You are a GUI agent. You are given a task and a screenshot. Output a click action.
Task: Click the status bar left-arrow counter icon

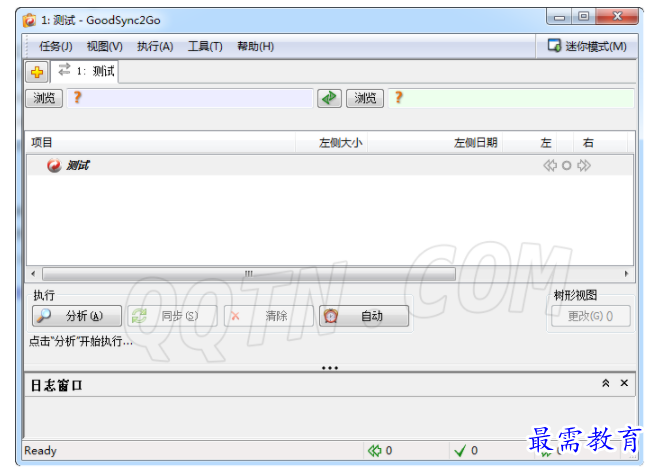tap(374, 450)
